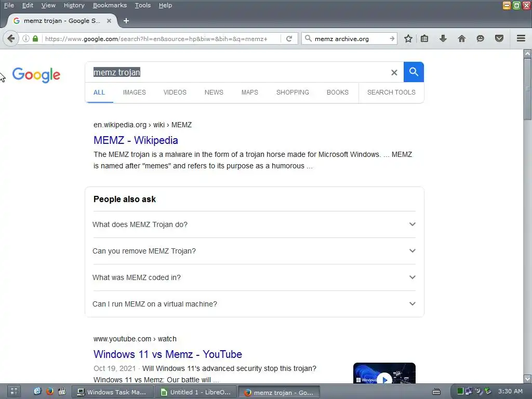Go to home page via house icon
This screenshot has height=399, width=532.
pyautogui.click(x=461, y=38)
